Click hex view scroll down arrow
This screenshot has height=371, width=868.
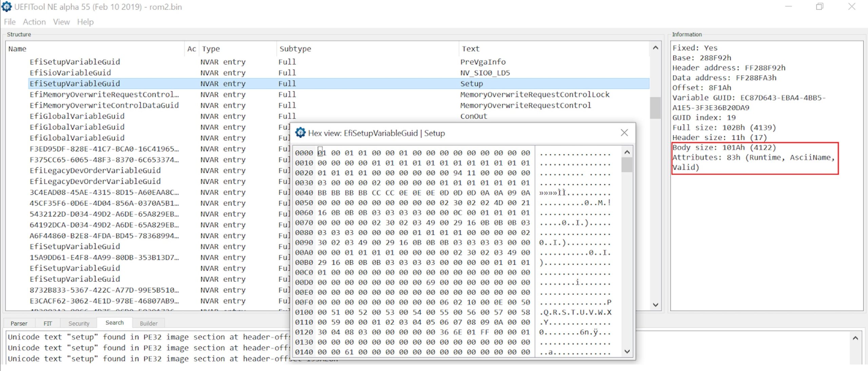click(x=627, y=351)
